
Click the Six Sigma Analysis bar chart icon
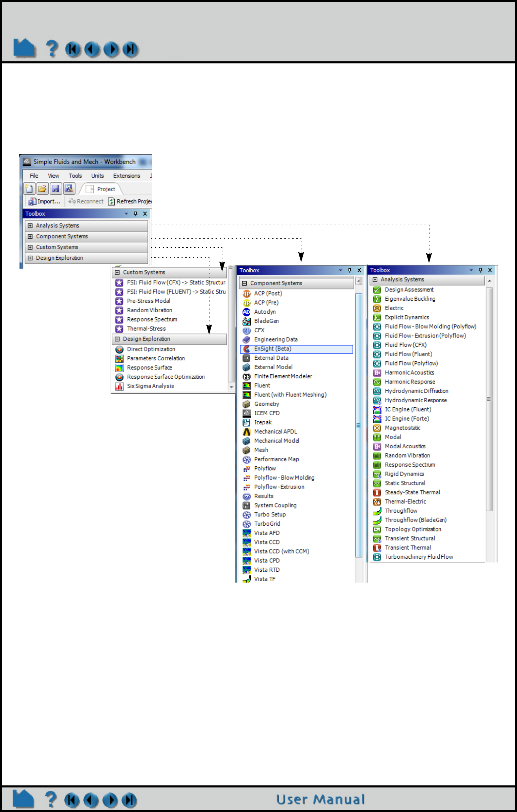tap(119, 386)
